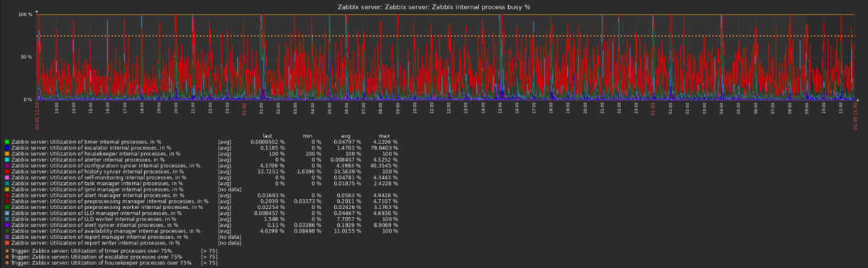Click the 0 % y-axis label

28,99
